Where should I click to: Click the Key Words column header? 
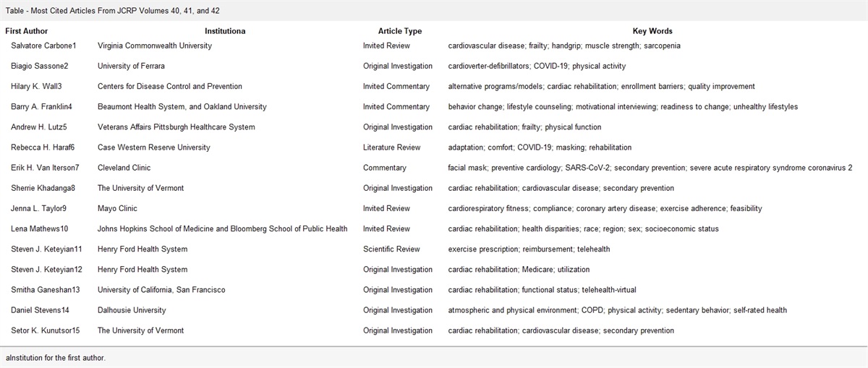point(652,31)
